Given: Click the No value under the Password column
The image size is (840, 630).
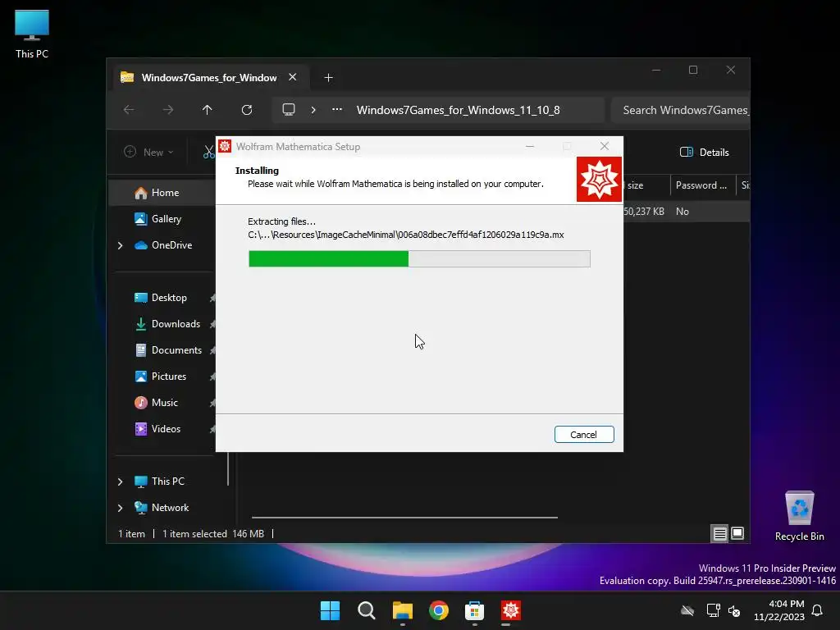Looking at the screenshot, I should [x=682, y=212].
